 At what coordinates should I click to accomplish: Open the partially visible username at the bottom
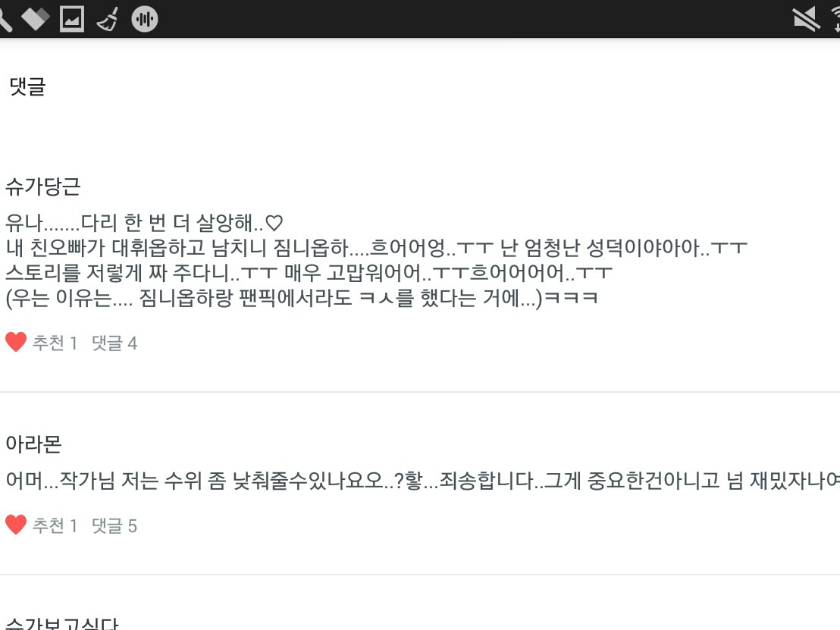tap(62, 624)
